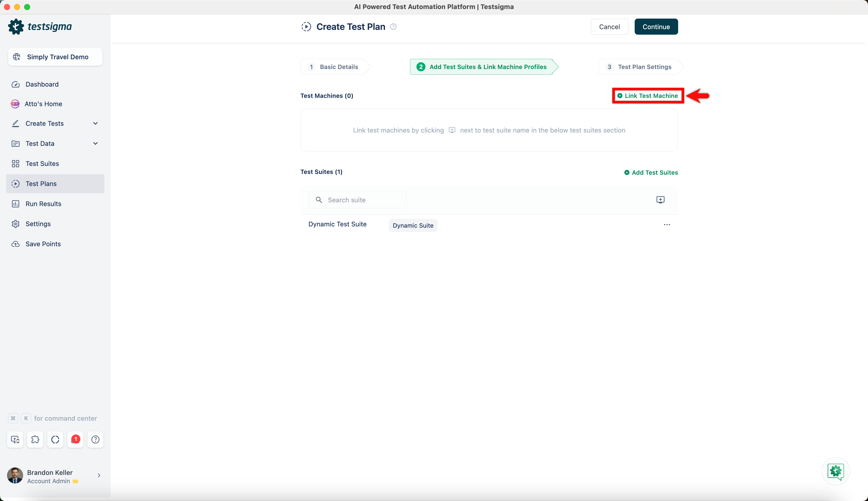The height and width of the screenshot is (501, 868).
Task: Open notifications showing the red badge
Action: tap(75, 440)
